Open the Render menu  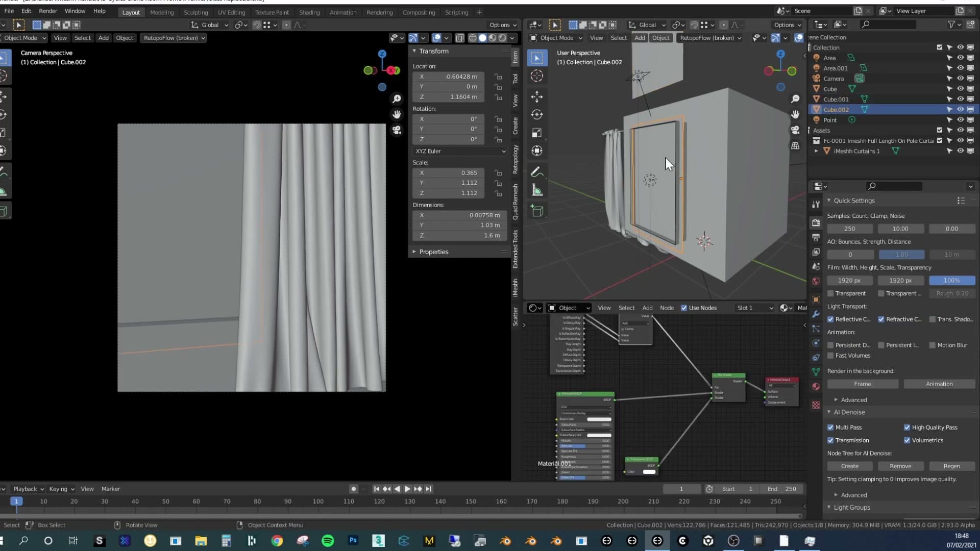point(48,11)
